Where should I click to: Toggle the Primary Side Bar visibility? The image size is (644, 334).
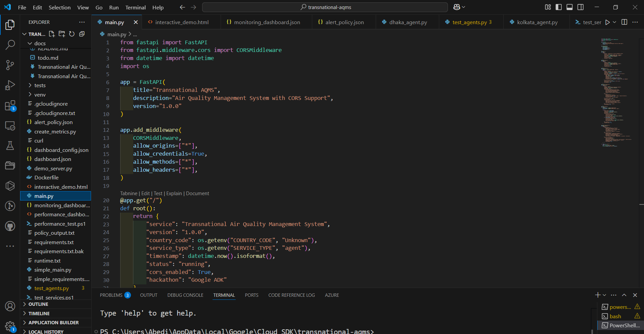pyautogui.click(x=559, y=7)
